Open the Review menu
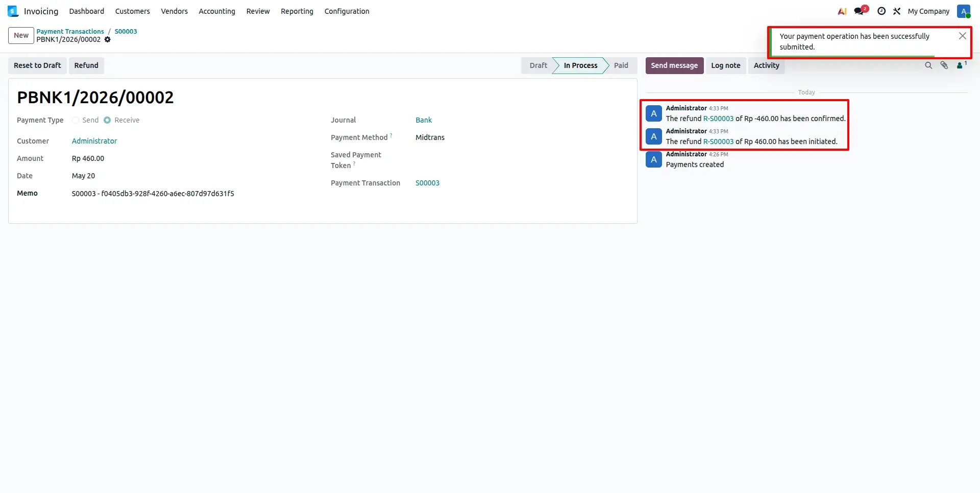This screenshot has height=493, width=980. click(x=258, y=11)
